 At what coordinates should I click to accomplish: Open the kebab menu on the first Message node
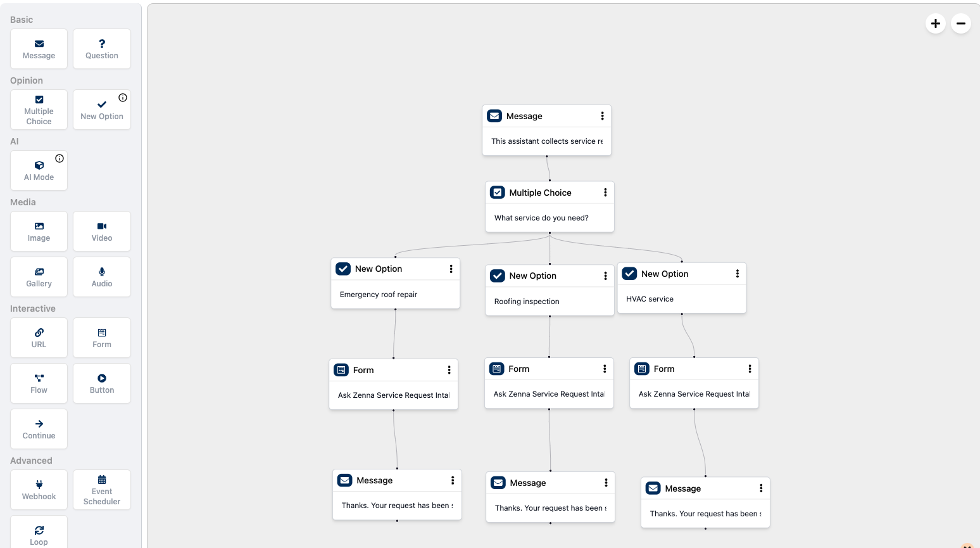[602, 116]
